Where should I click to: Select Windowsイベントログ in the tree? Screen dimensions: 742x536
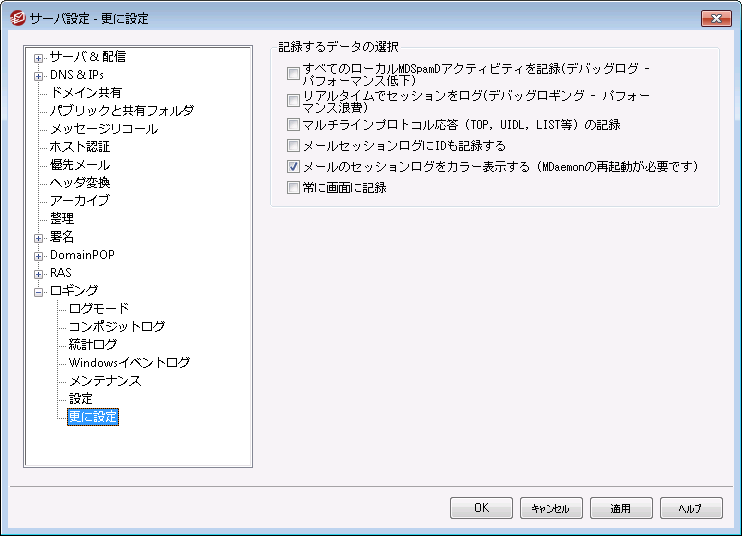click(129, 363)
